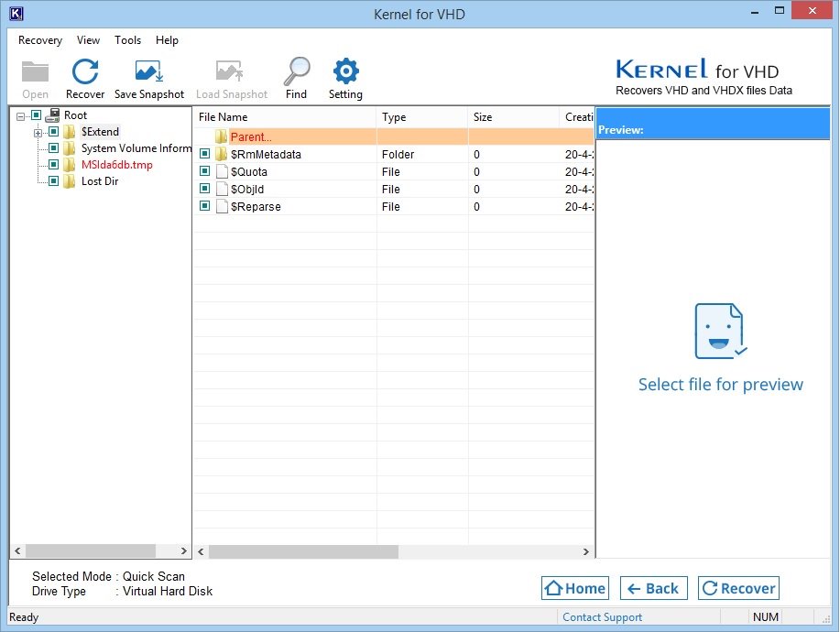Image resolution: width=840 pixels, height=632 pixels.
Task: Click the file list scroll right arrow
Action: click(x=586, y=551)
